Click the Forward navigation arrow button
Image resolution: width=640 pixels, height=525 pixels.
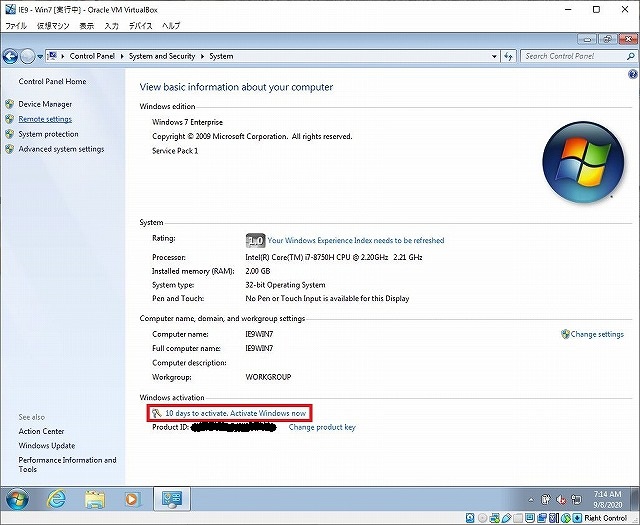(27, 56)
